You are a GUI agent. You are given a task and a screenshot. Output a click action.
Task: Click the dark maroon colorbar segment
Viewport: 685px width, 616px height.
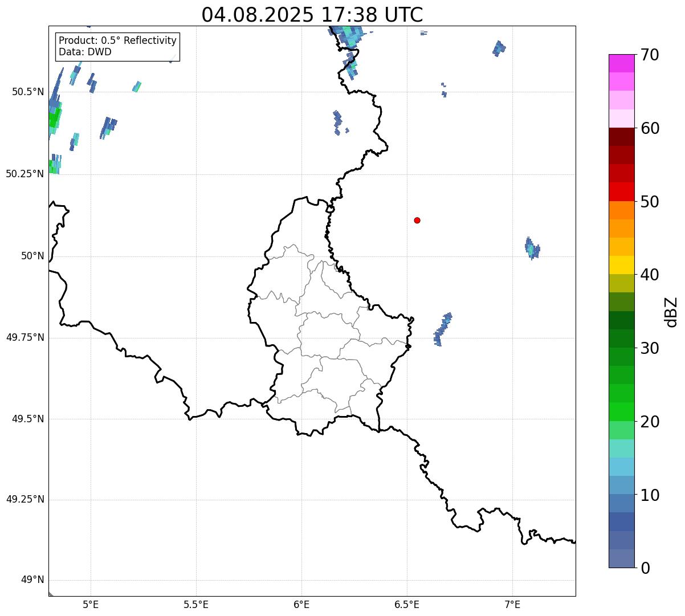click(x=621, y=137)
